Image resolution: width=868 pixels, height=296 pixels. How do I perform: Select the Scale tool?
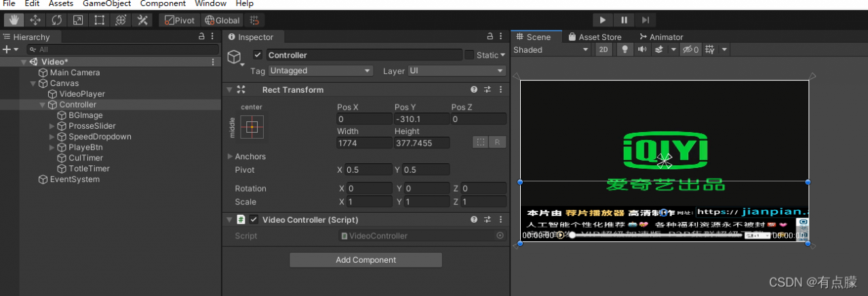coord(78,20)
